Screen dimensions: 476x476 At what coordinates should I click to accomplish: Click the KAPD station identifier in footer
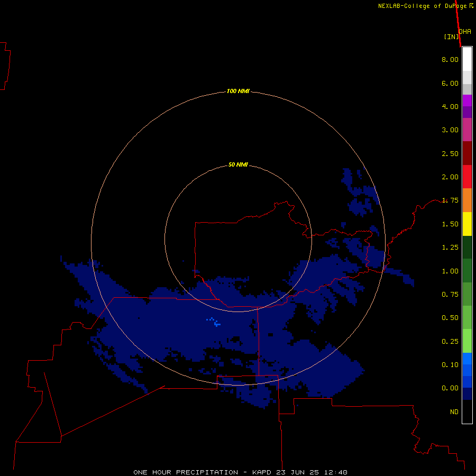(x=262, y=472)
